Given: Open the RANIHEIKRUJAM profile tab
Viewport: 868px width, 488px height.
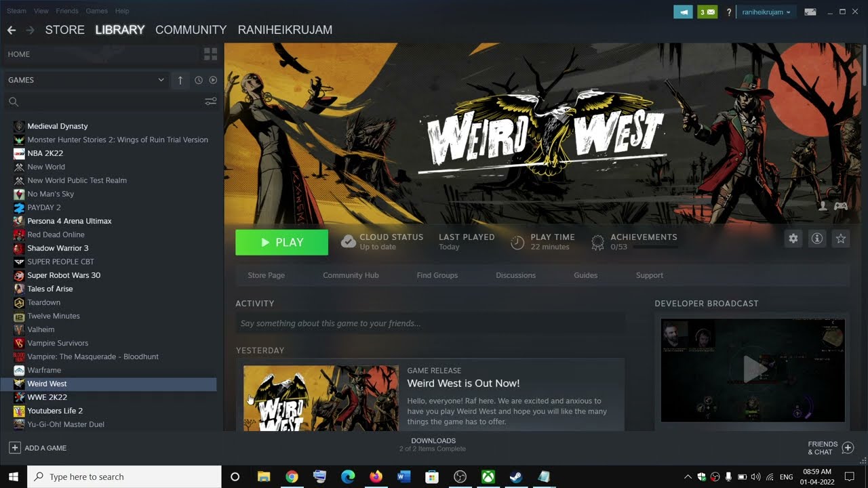Looking at the screenshot, I should [x=285, y=30].
